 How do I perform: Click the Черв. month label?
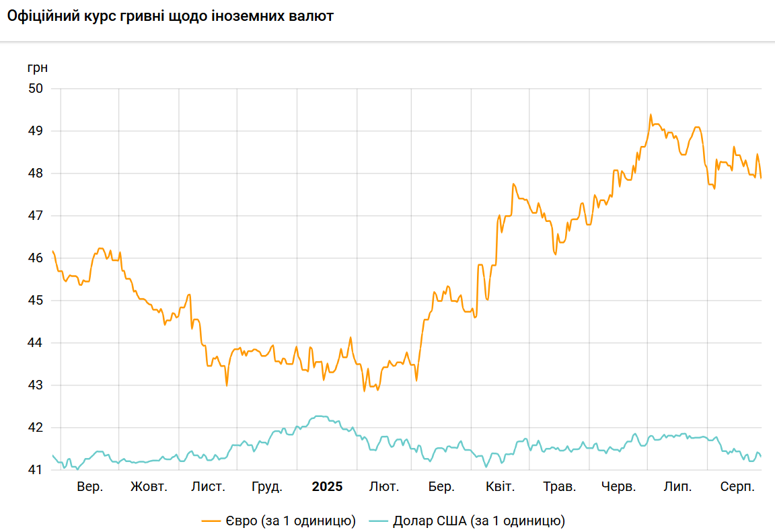point(618,487)
